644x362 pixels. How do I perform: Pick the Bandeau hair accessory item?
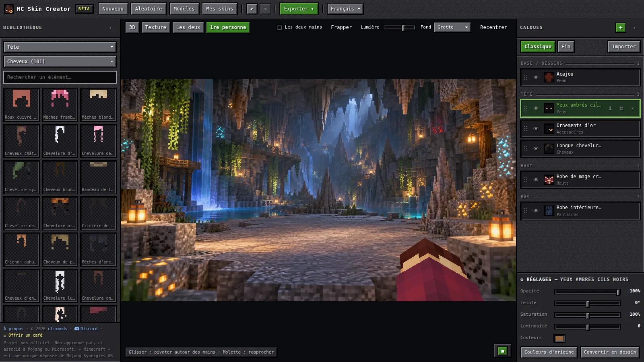pos(98,177)
